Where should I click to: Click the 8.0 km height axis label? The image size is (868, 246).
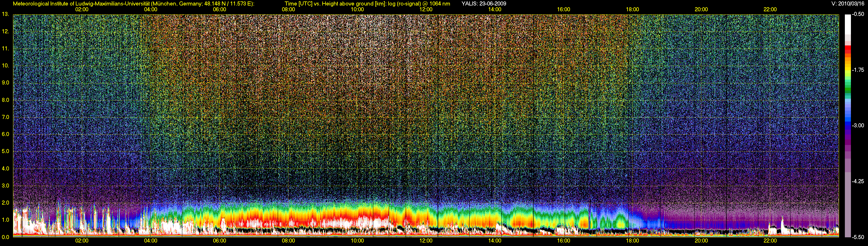(5, 100)
